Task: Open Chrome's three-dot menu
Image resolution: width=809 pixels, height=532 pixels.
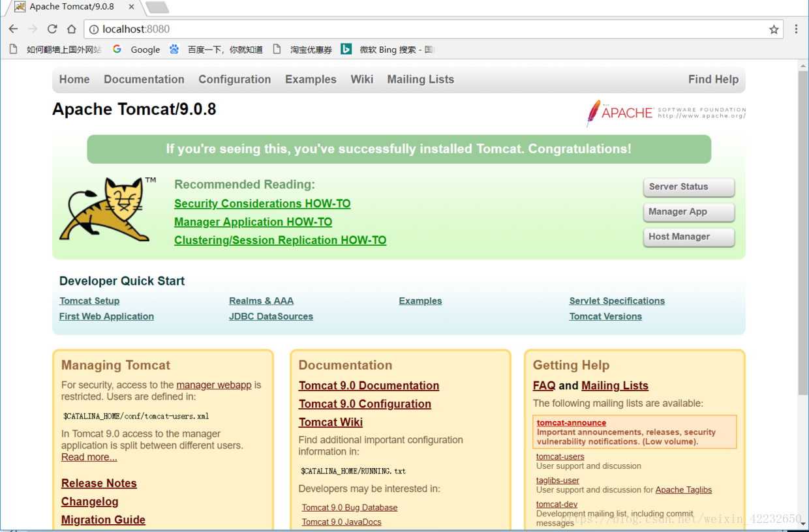Action: click(796, 29)
